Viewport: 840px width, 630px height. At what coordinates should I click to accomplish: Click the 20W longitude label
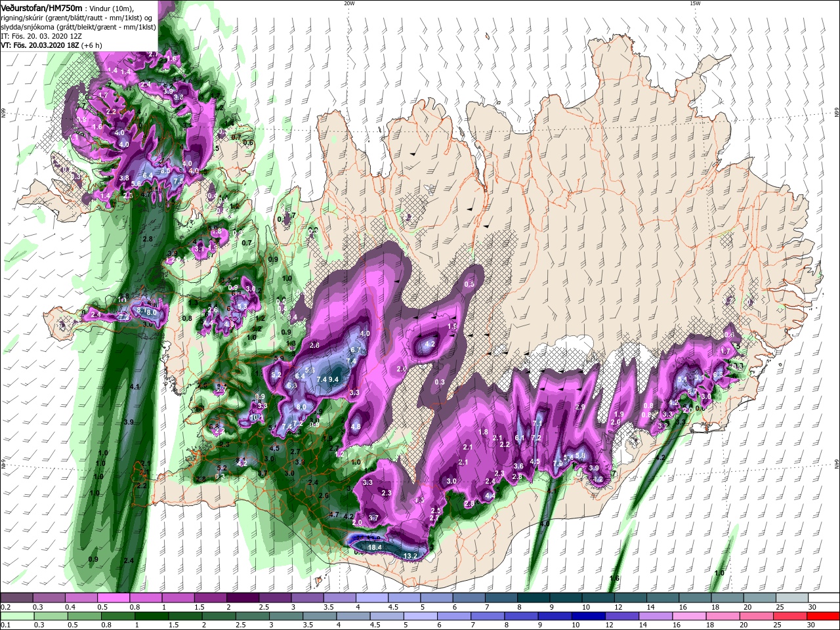point(348,3)
